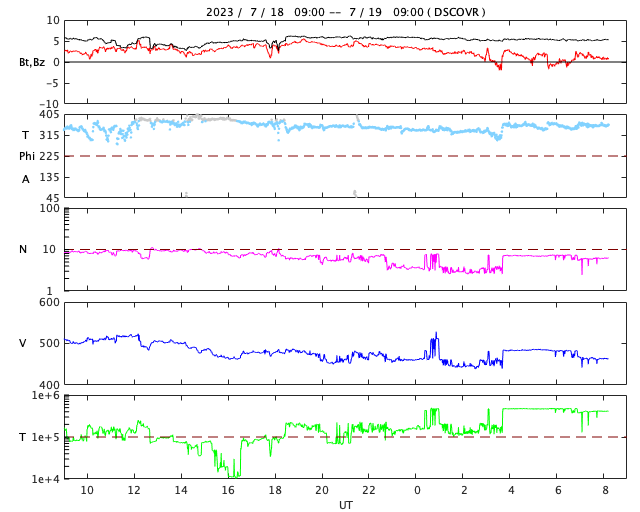Click the chart title date range text
The width and height of the screenshot is (640, 512).
point(345,12)
